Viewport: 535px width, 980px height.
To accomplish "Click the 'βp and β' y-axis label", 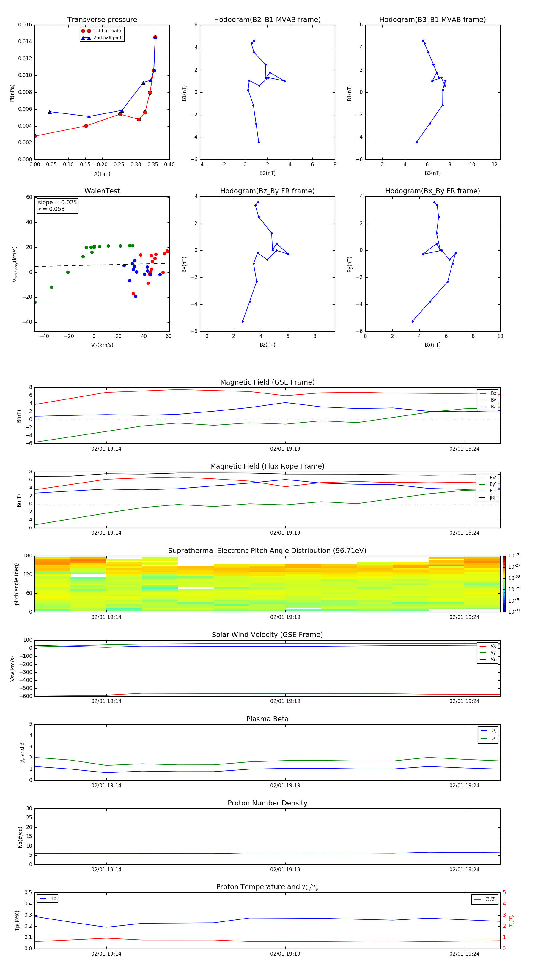I will click(x=22, y=752).
